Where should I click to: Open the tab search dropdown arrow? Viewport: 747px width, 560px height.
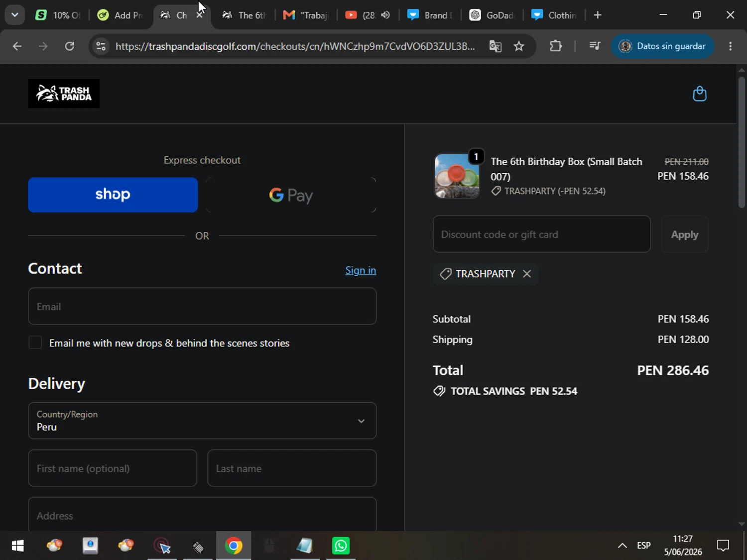click(15, 15)
